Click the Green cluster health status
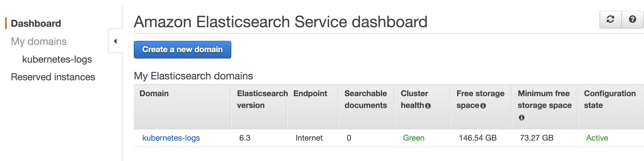Screen dimensions: 644x161 [414, 138]
